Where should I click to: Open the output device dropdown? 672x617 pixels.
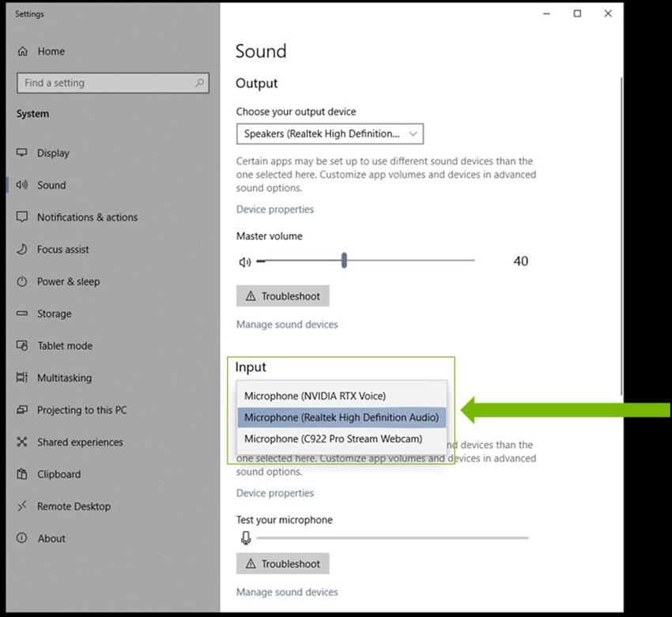coord(330,134)
